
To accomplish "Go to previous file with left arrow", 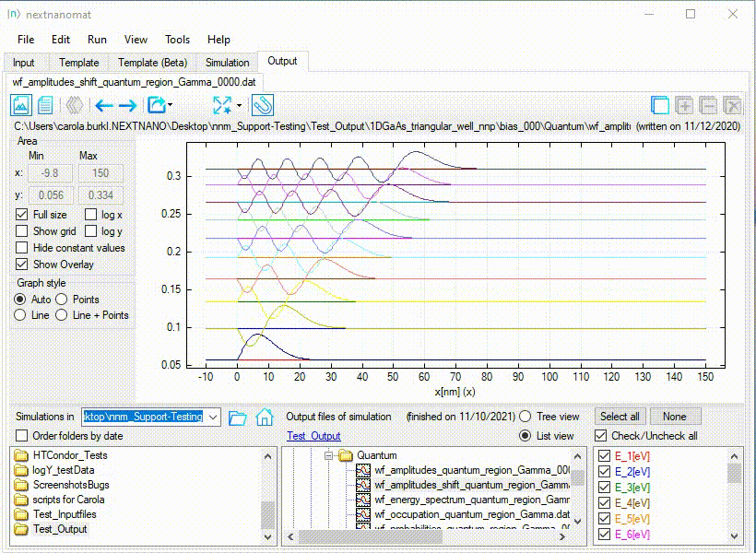I will click(103, 105).
